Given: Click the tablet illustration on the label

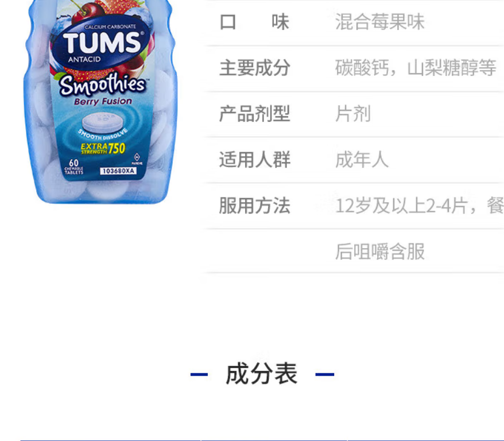Looking at the screenshot, I should (102, 123).
